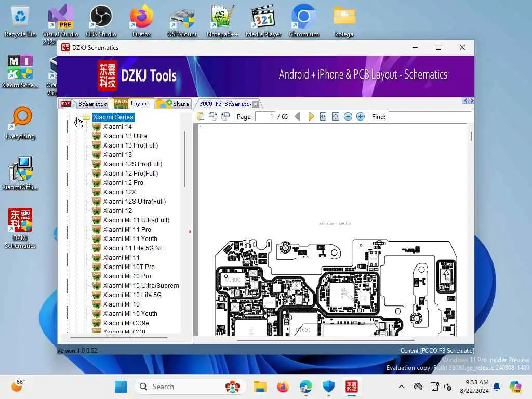Zoom out with the minus icon
532x399 pixels.
click(x=348, y=117)
